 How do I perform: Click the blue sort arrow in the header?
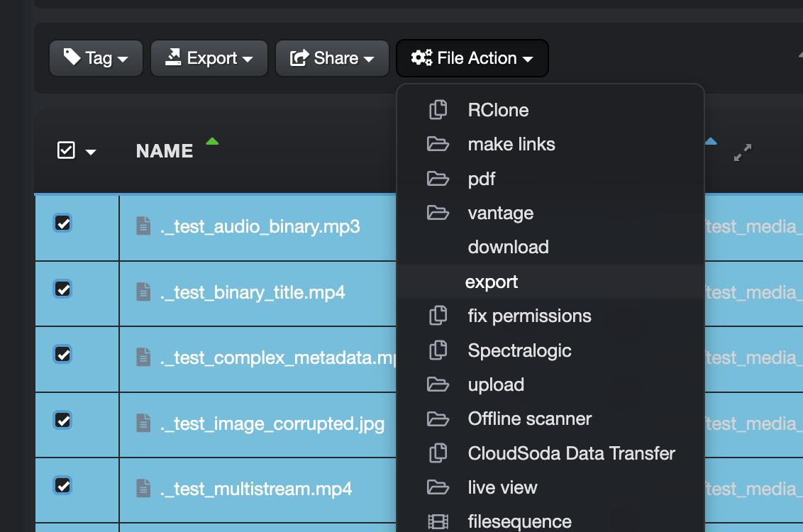coord(711,141)
